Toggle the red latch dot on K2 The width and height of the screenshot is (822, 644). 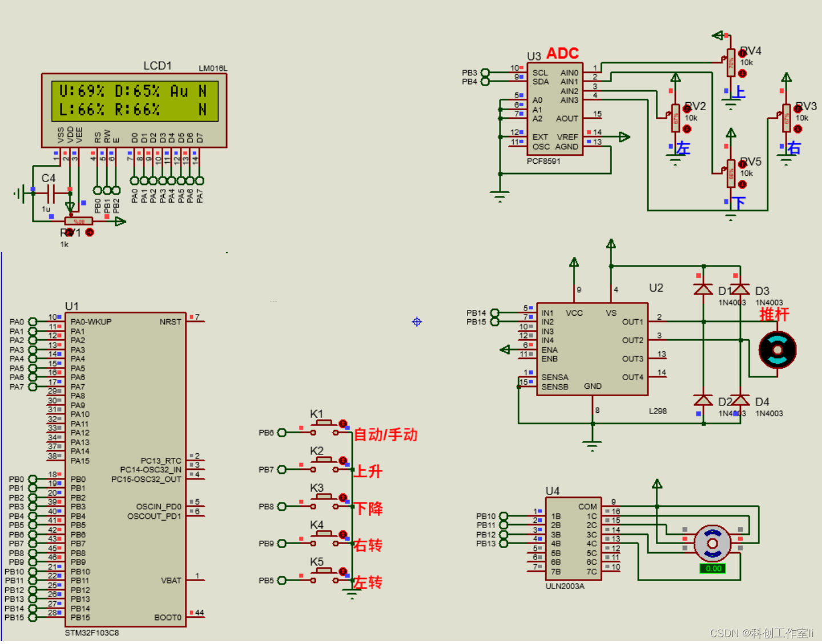coord(343,461)
